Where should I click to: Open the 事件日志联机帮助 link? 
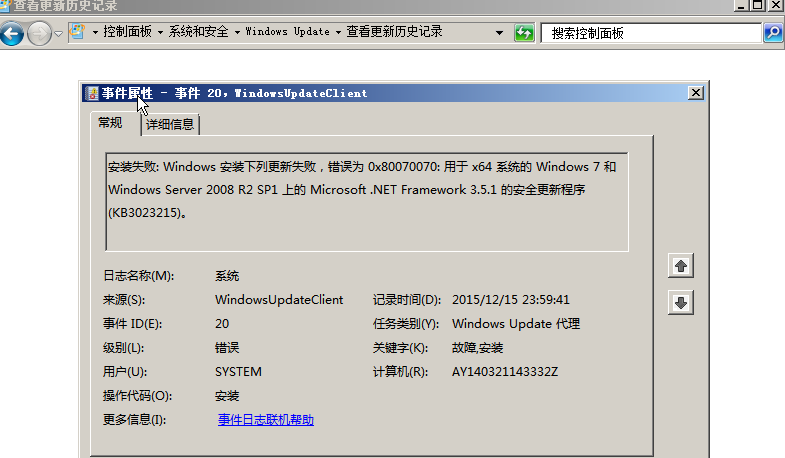[266, 420]
